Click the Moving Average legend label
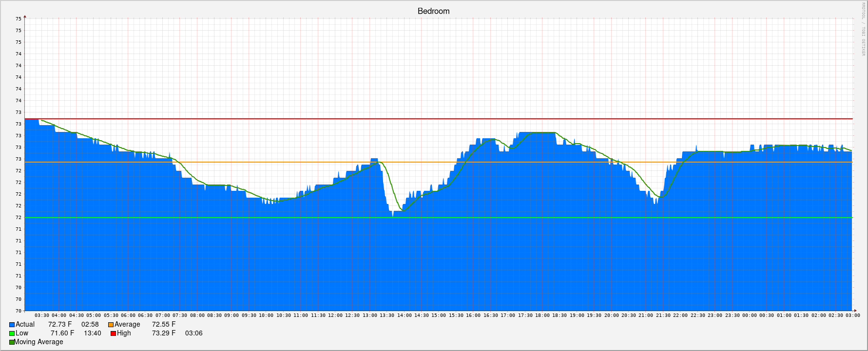The height and width of the screenshot is (351, 868). tap(39, 342)
